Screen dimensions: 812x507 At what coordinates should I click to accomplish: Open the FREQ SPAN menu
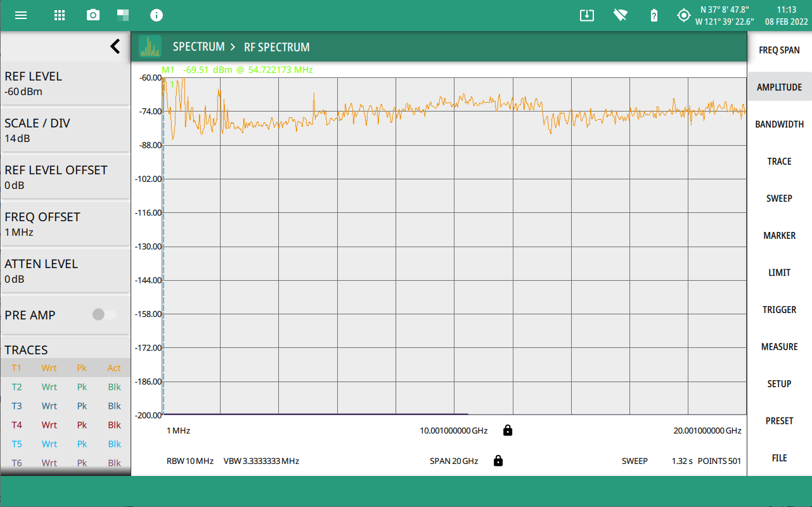point(779,50)
